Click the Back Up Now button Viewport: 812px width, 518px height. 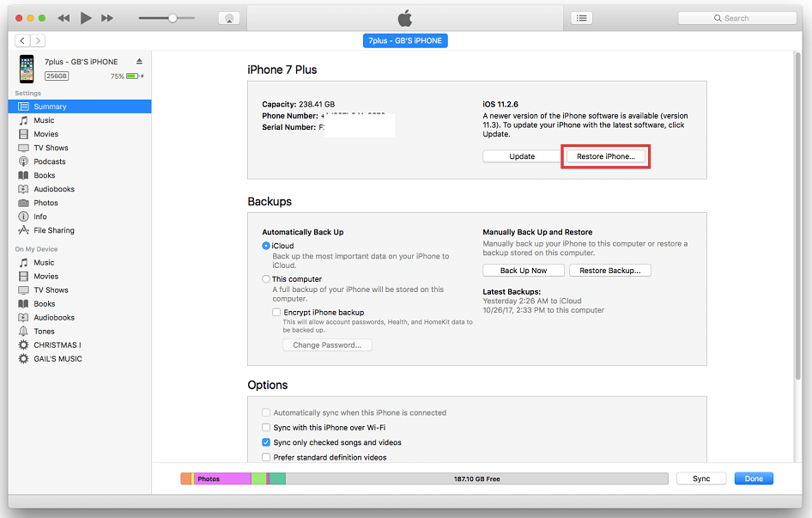523,271
